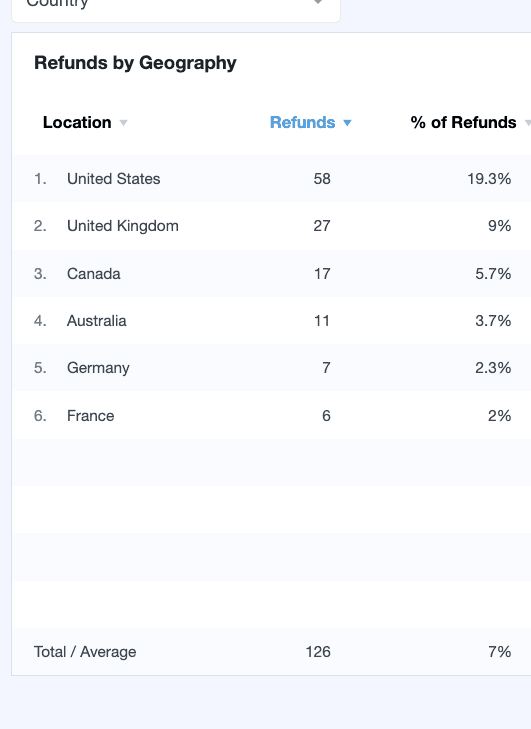The width and height of the screenshot is (531, 729).
Task: Click the Location sort arrow icon
Action: pos(123,123)
